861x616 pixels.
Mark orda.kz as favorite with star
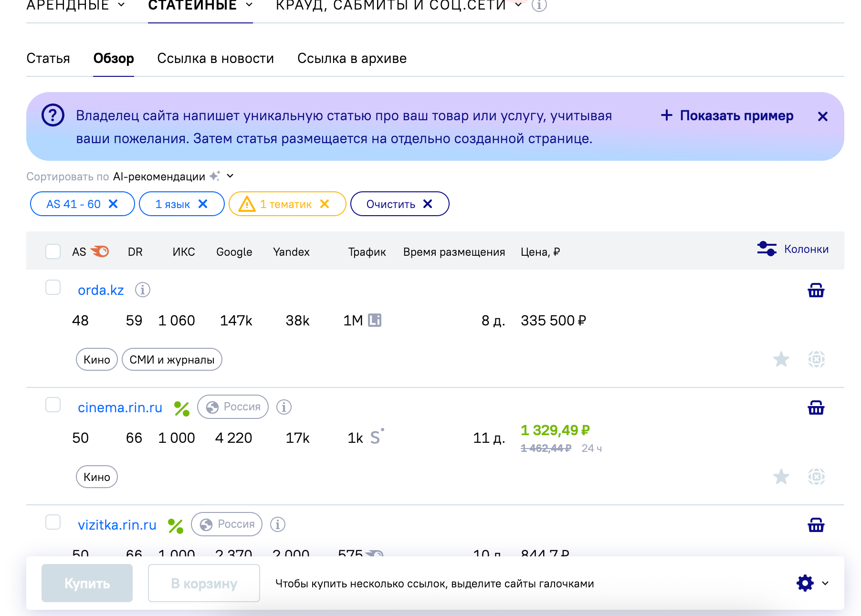coord(781,359)
